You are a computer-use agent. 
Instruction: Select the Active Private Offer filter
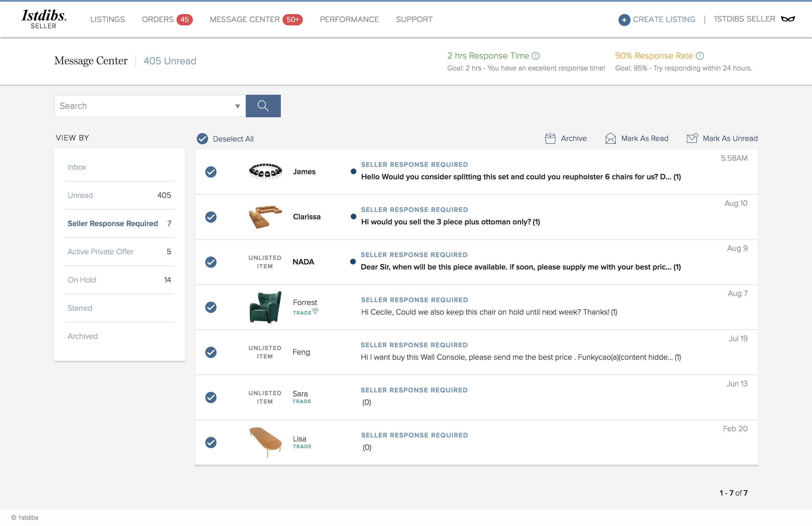(x=120, y=251)
